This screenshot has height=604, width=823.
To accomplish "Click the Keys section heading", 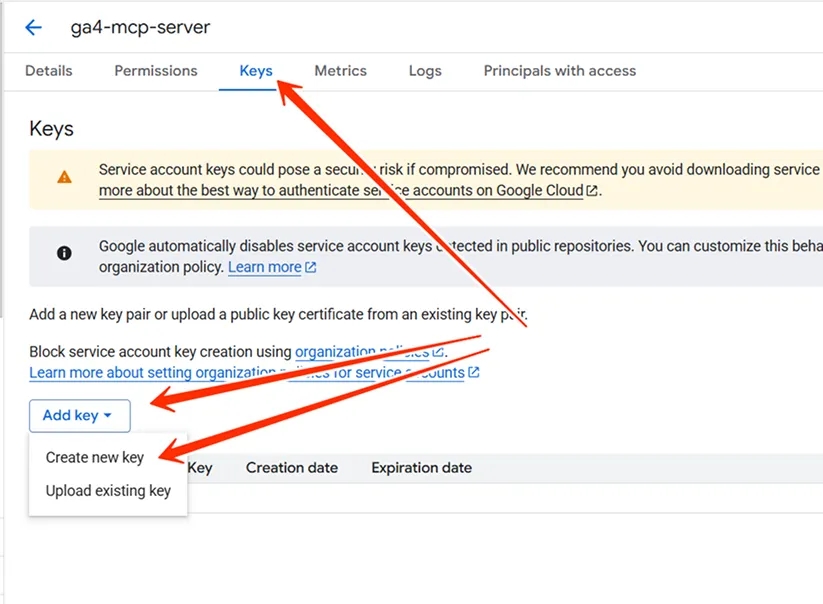I will [x=51, y=129].
